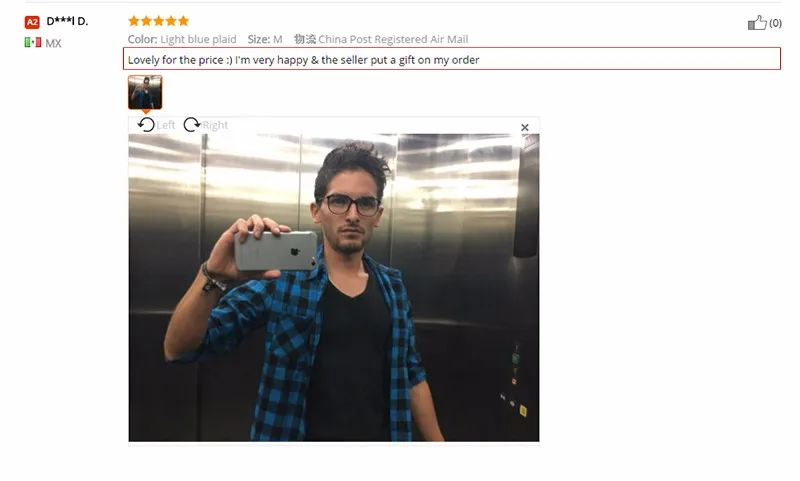Close the enlarged review photo
Image resolution: width=800 pixels, height=481 pixels.
point(524,128)
